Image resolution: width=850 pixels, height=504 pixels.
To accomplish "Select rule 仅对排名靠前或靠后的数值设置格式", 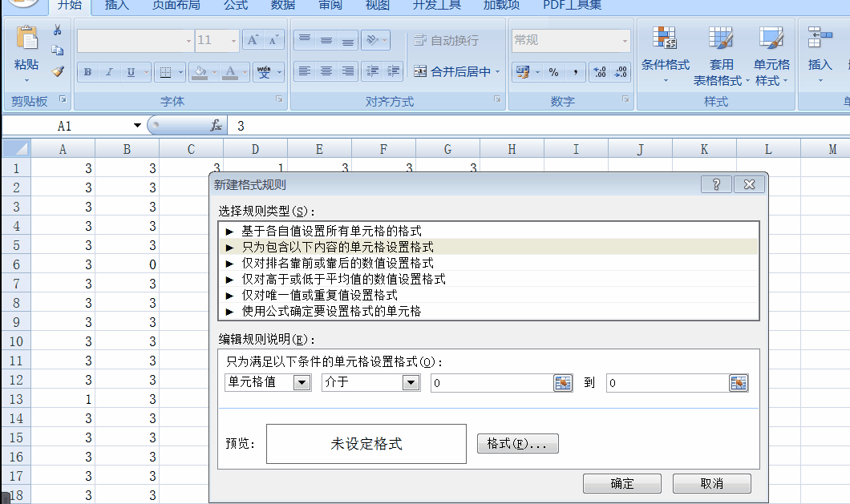I will click(x=488, y=263).
